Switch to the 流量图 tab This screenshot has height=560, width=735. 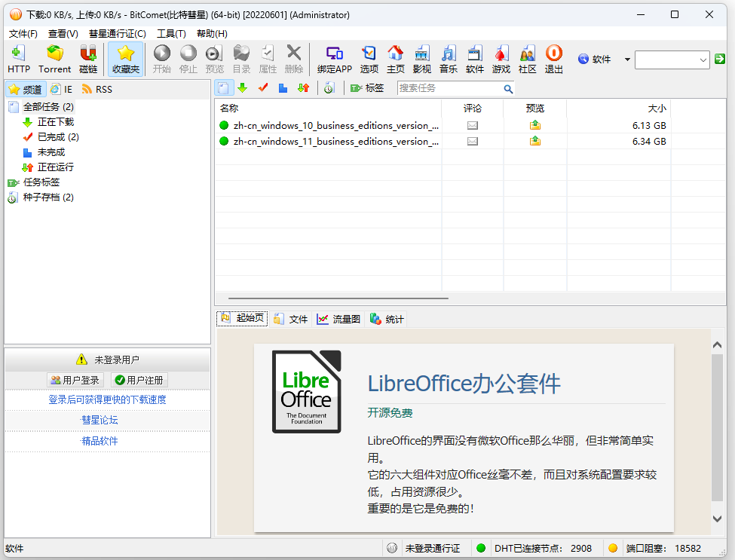click(338, 319)
